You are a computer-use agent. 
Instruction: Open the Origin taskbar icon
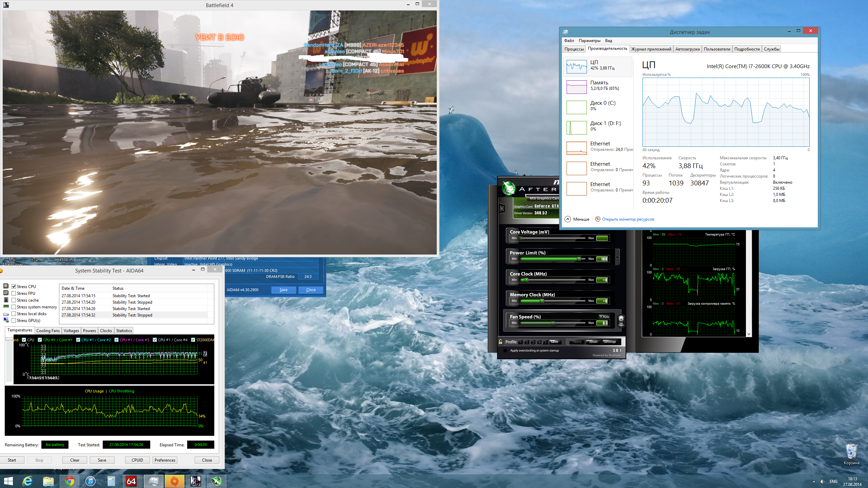click(x=174, y=481)
